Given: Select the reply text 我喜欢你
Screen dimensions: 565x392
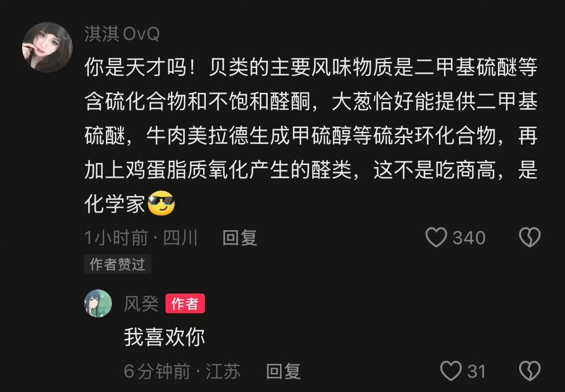Looking at the screenshot, I should click(165, 337).
